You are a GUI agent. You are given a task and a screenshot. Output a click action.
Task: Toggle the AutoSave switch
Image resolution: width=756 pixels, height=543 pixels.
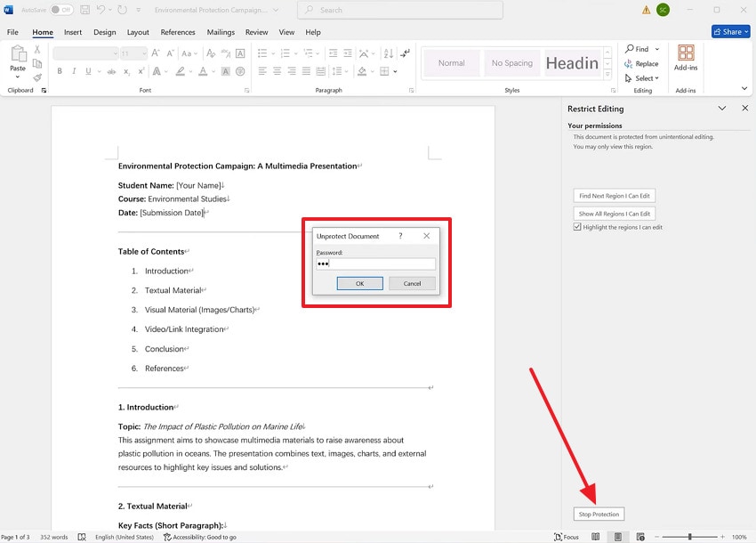[x=61, y=10]
